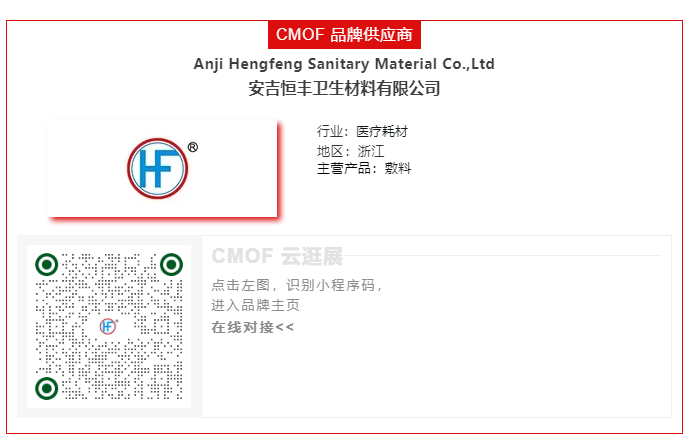Click the small HF logo inside QR code
Image resolution: width=687 pixels, height=438 pixels.
[x=108, y=326]
